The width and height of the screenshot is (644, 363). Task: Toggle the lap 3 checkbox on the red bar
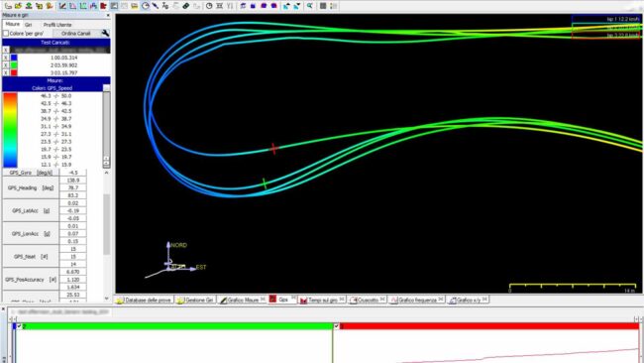pyautogui.click(x=337, y=326)
